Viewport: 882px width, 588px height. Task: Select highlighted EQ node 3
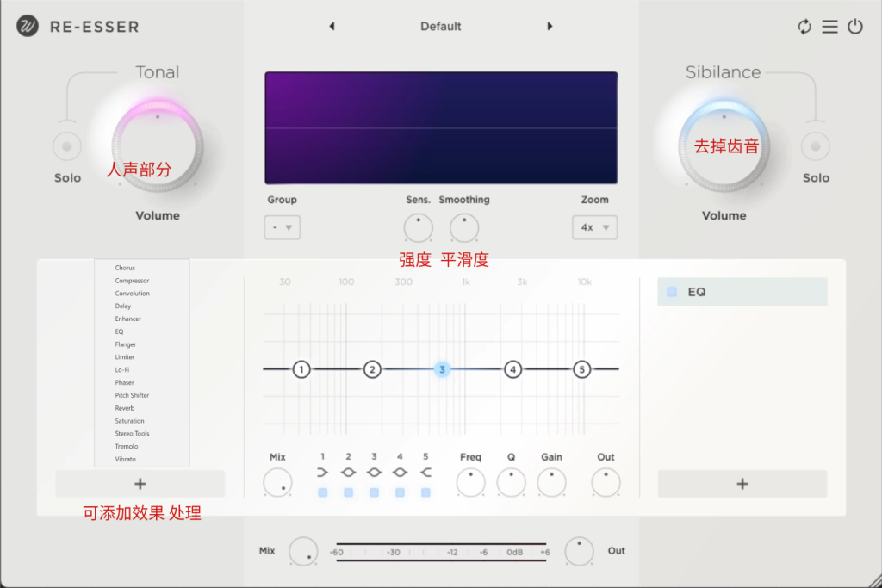pos(442,369)
